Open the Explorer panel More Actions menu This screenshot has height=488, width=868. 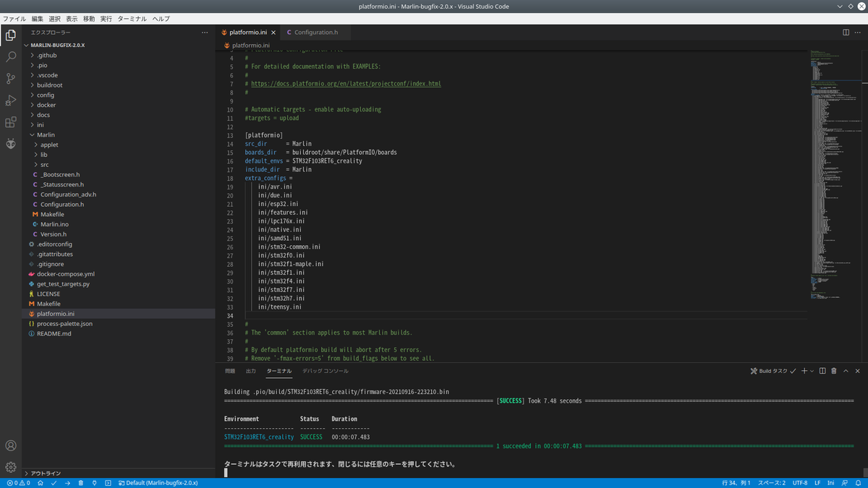point(205,33)
